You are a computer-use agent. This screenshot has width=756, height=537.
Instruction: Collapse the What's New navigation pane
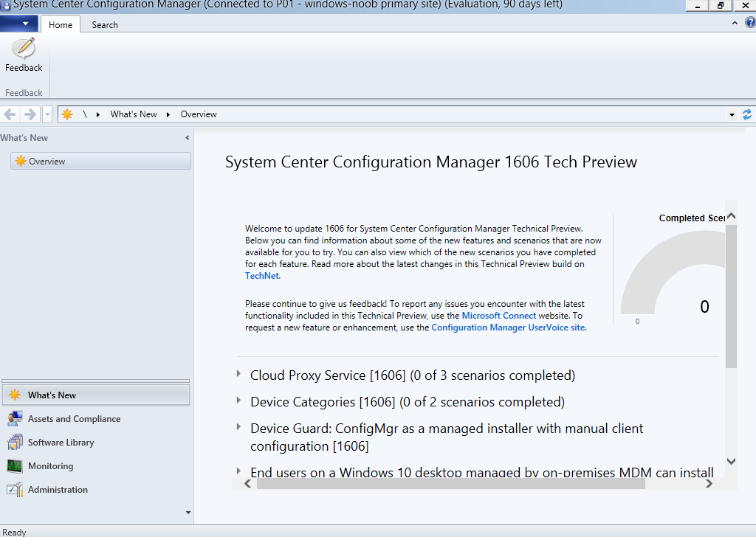click(x=187, y=138)
